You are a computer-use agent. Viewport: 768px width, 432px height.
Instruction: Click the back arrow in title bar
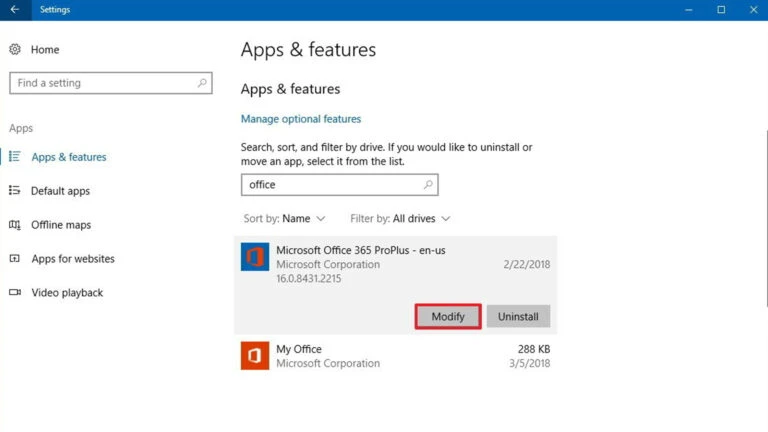14,10
